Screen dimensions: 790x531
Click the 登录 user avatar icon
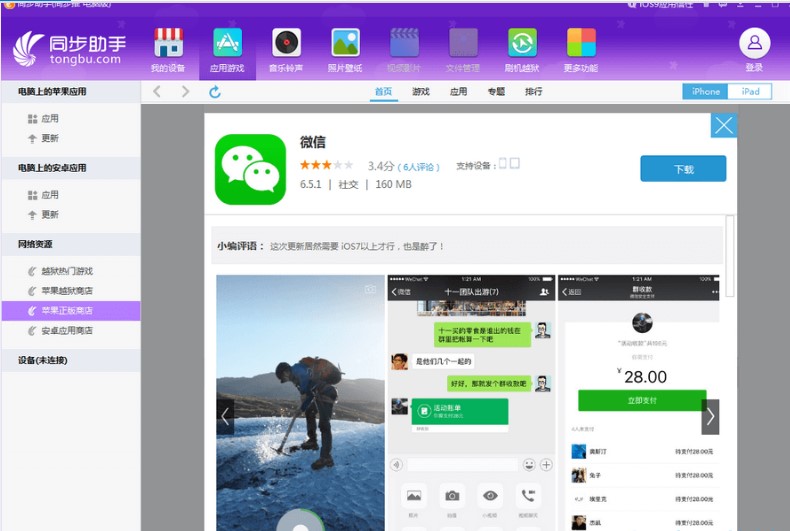tap(754, 43)
